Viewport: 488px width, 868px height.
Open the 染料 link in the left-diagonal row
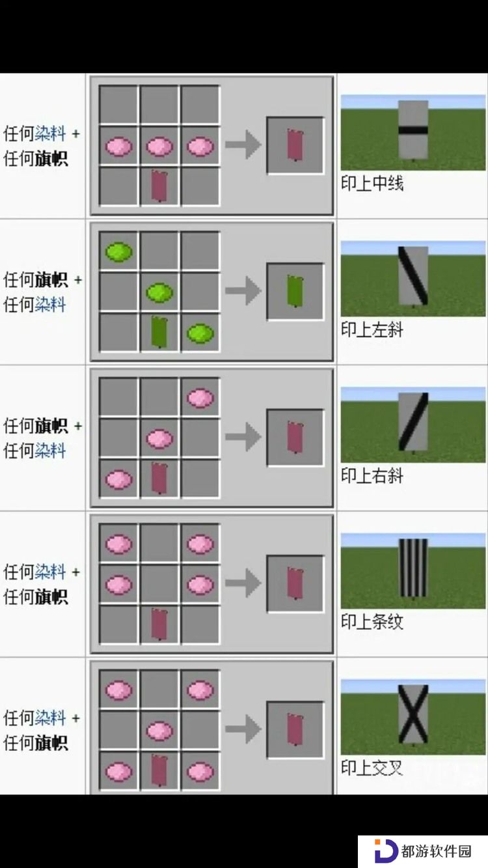50,304
